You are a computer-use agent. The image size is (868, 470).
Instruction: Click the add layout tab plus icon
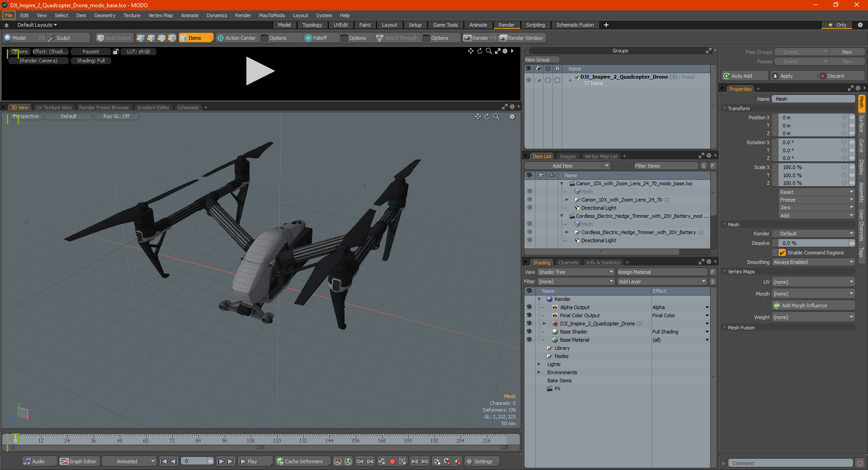606,25
